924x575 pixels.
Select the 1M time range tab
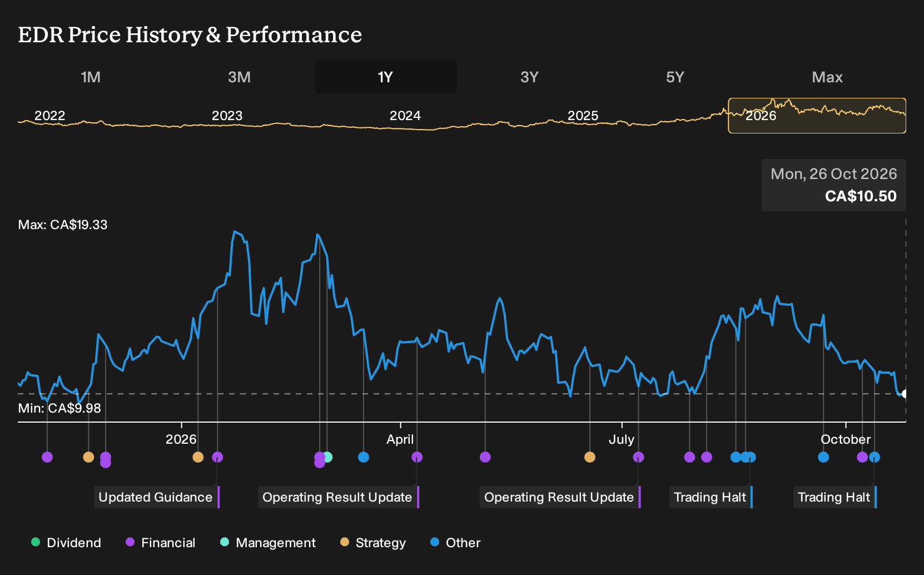(91, 77)
